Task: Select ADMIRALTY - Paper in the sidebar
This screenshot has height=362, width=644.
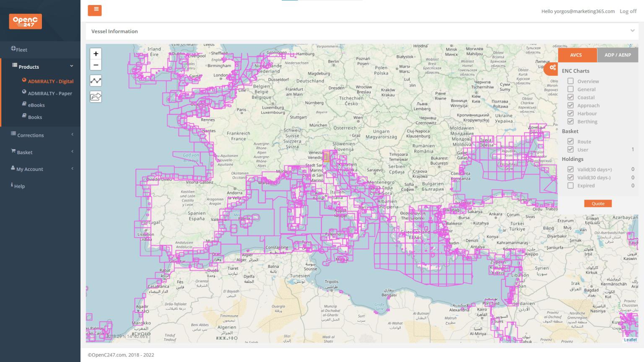Action: tap(50, 93)
